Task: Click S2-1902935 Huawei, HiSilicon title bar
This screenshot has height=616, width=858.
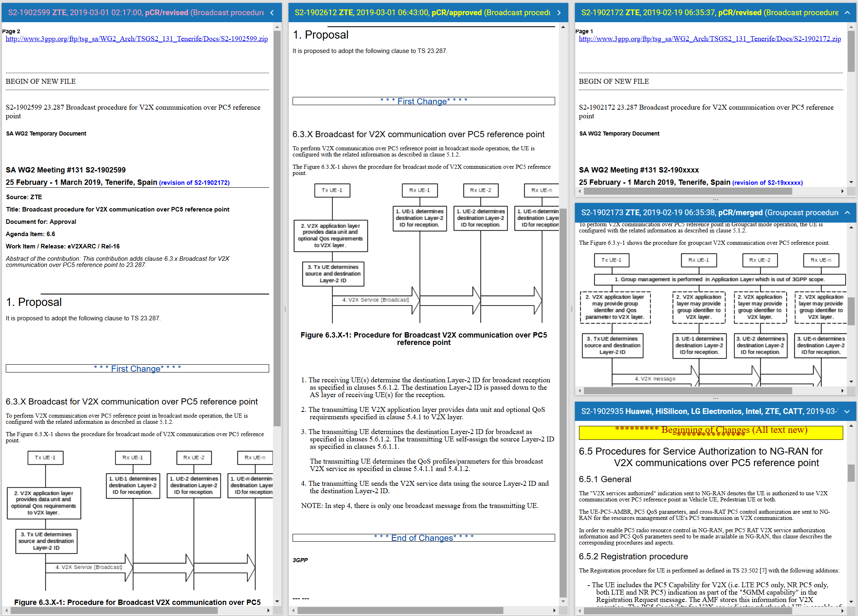Action: 715,411
